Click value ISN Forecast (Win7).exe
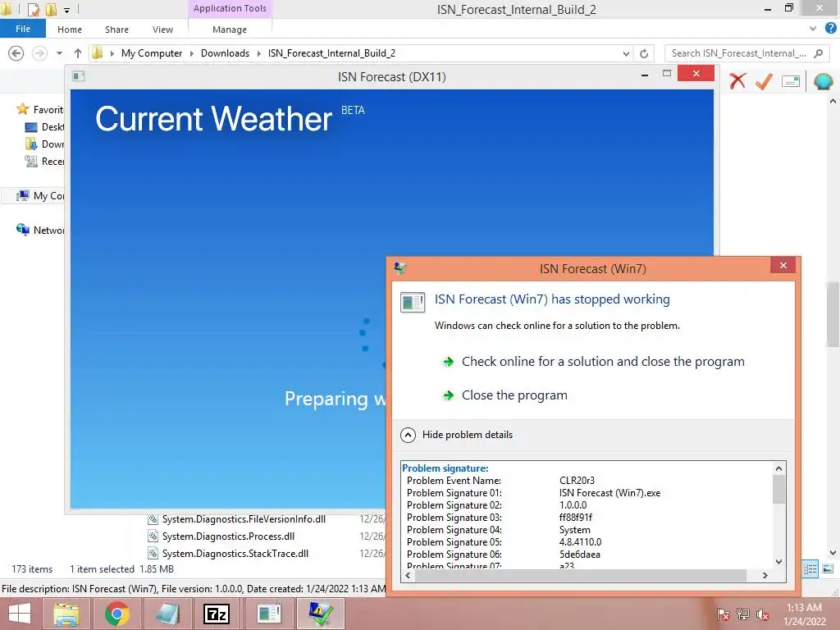 point(609,493)
